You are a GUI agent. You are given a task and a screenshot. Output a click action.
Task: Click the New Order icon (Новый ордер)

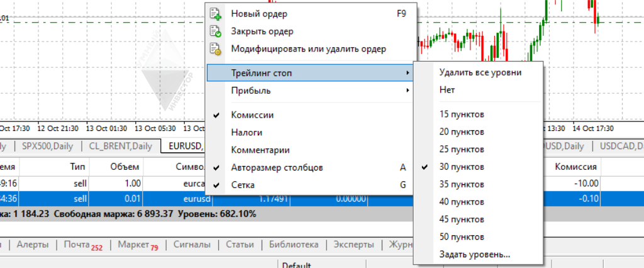(x=216, y=13)
